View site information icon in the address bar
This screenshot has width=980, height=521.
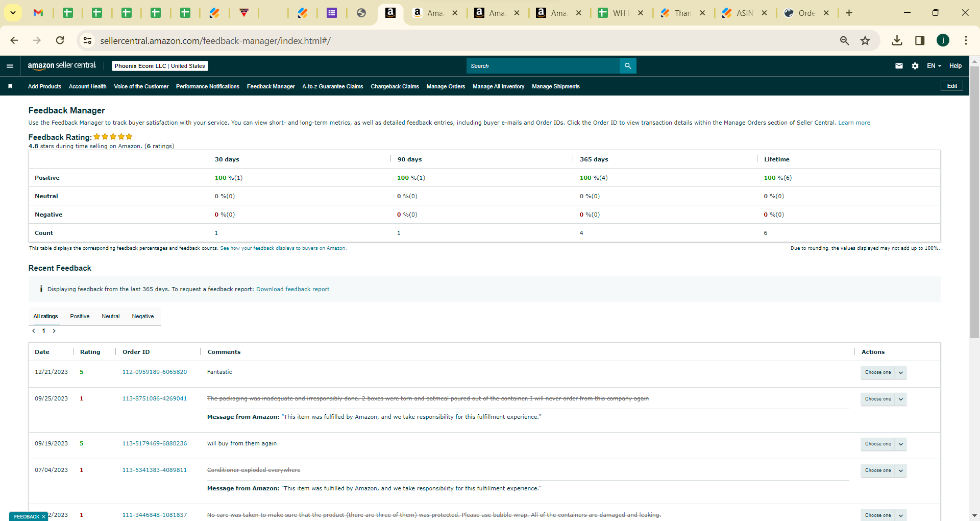[x=87, y=40]
